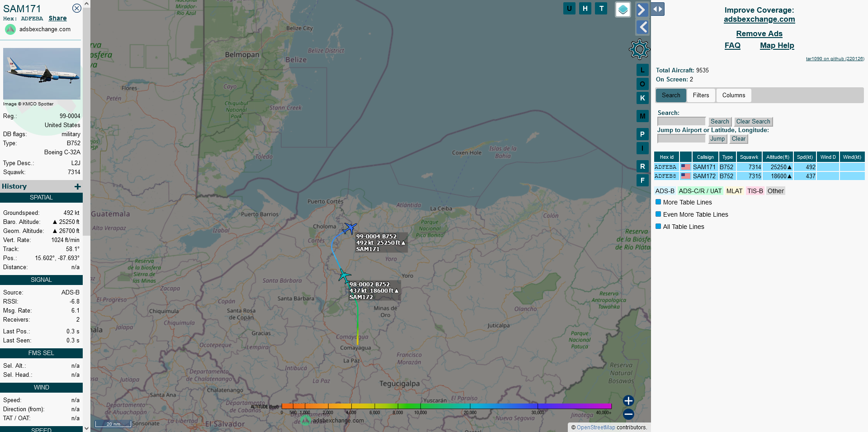This screenshot has height=432, width=868.
Task: Click the MLAT legend label
Action: [x=734, y=191]
